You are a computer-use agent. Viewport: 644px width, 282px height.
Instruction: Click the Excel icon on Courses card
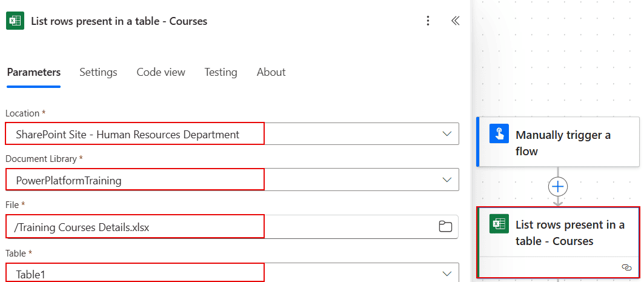click(x=499, y=224)
